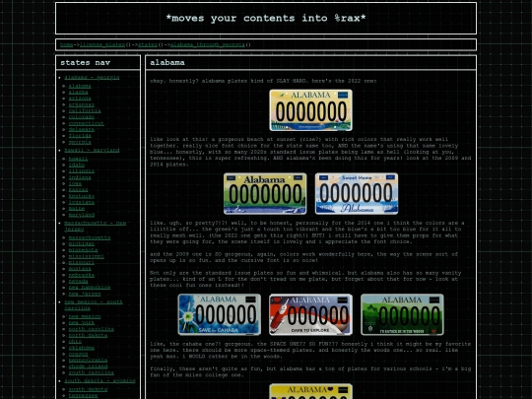The height and width of the screenshot is (399, 532).
Task: Go to the louisiana page
Action: [82, 202]
